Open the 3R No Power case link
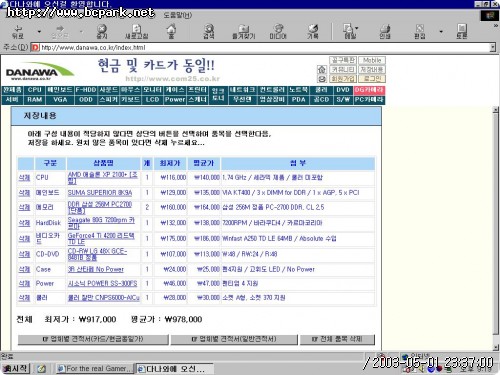500x375 pixels. pos(96,269)
